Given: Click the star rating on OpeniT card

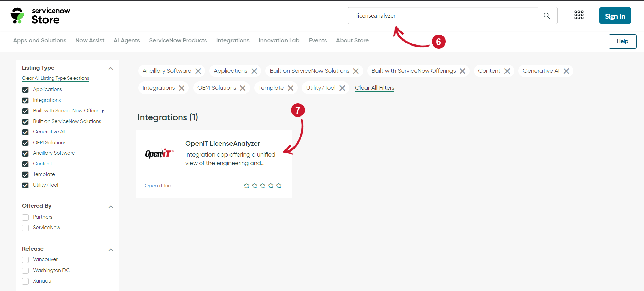Looking at the screenshot, I should pos(262,186).
